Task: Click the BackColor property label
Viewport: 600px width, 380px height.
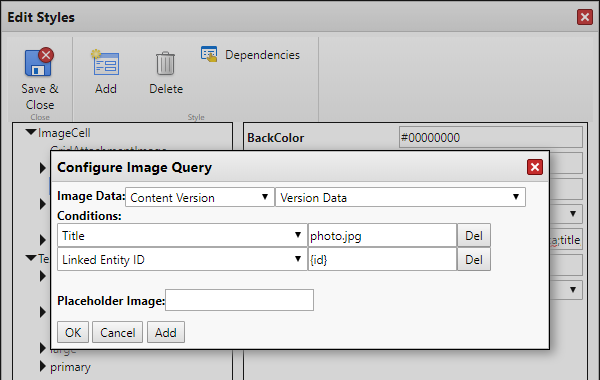Action: (276, 138)
